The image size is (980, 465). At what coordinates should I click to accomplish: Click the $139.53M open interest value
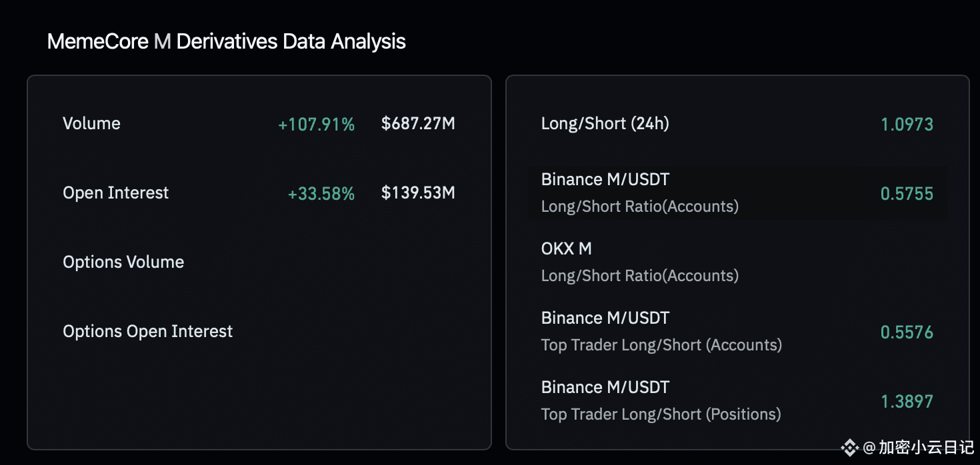[418, 193]
